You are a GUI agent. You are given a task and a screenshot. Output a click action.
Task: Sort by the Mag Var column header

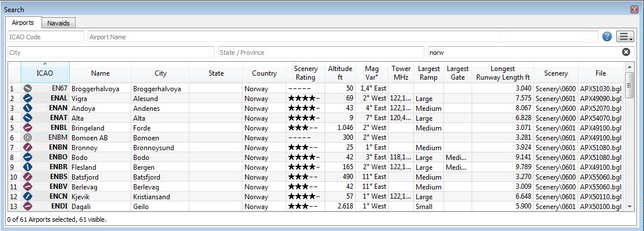click(371, 73)
